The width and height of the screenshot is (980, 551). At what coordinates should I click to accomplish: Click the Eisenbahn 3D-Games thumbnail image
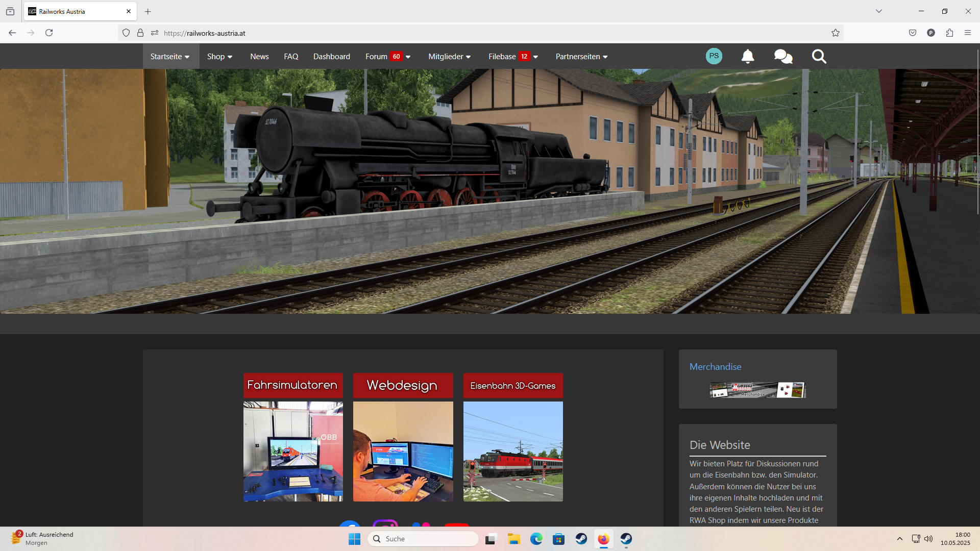pyautogui.click(x=513, y=451)
